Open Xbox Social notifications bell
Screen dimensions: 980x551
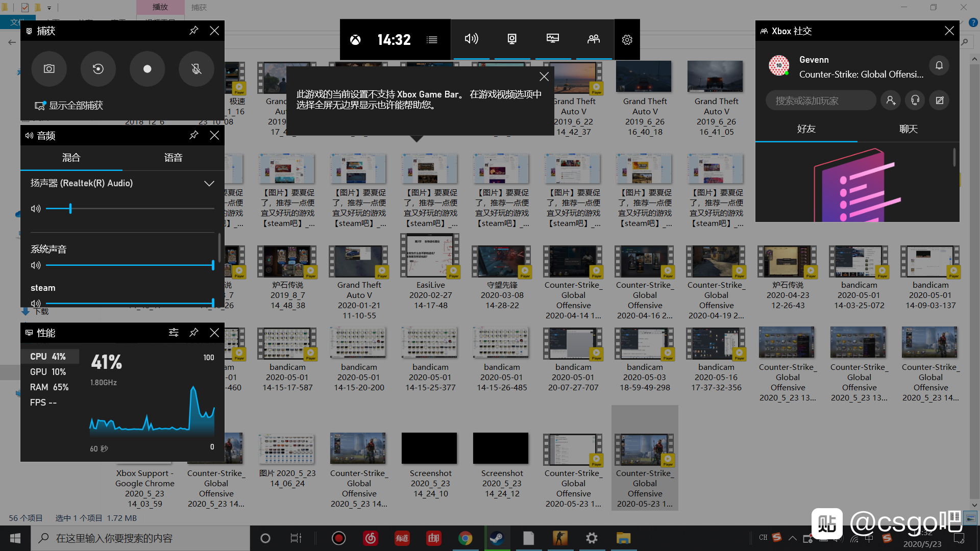939,65
